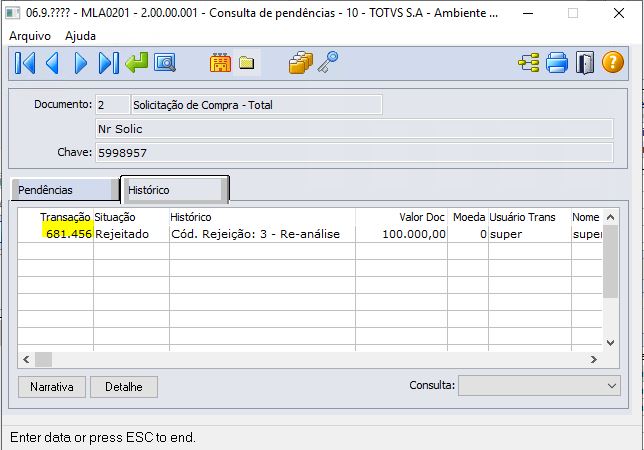Click the Histórico column header
The image size is (644, 450).
pos(262,217)
